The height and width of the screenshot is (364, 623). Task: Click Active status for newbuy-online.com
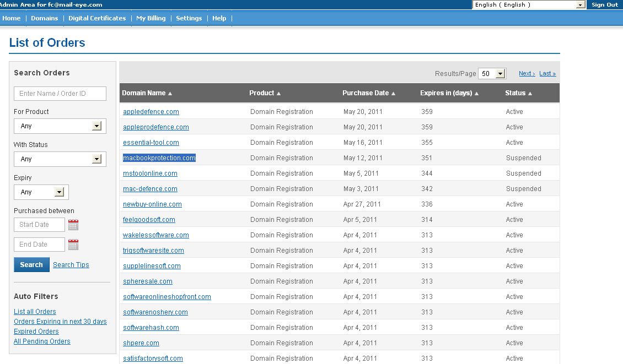(x=514, y=204)
